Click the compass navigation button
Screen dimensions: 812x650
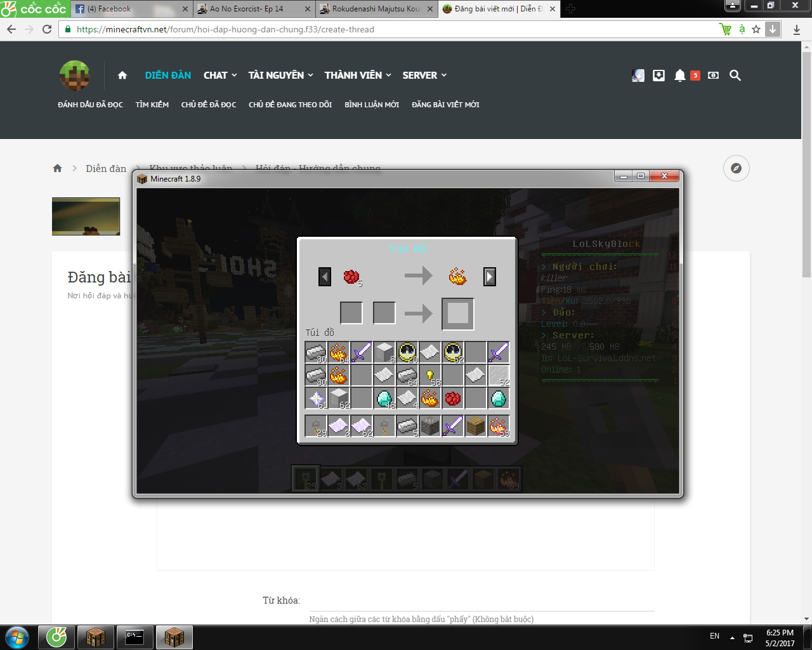[736, 168]
